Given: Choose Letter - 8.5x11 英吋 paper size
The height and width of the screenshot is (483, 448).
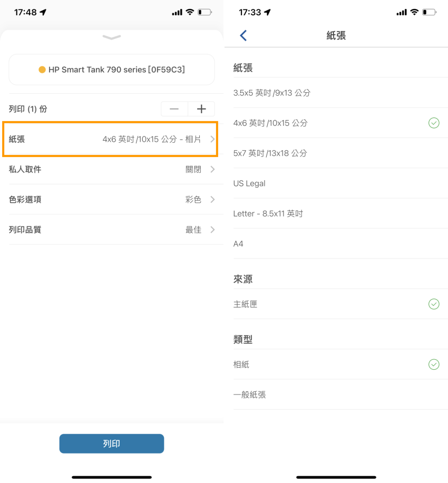Looking at the screenshot, I should point(340,213).
